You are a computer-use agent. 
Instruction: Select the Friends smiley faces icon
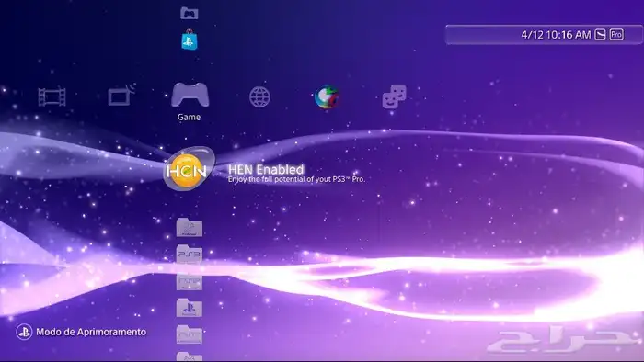pos(395,96)
